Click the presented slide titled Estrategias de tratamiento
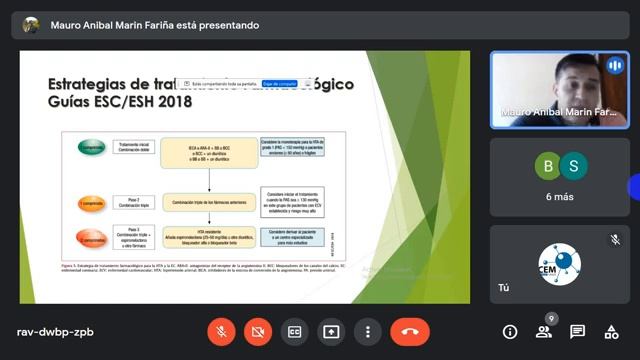 tap(245, 177)
